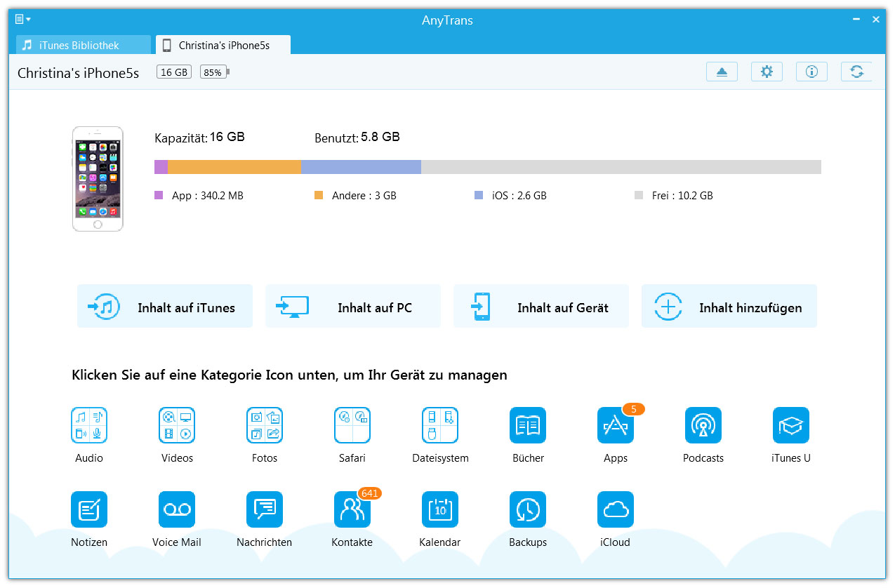The image size is (895, 588).
Task: Click the 'Benutzt: 5.8 GB' text
Action: pos(357,138)
